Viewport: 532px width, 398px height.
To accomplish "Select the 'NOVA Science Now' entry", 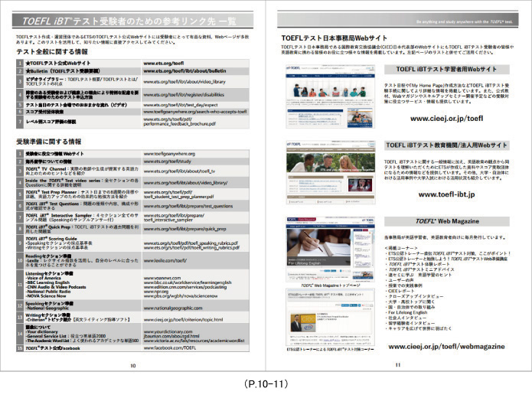I will point(45,296).
